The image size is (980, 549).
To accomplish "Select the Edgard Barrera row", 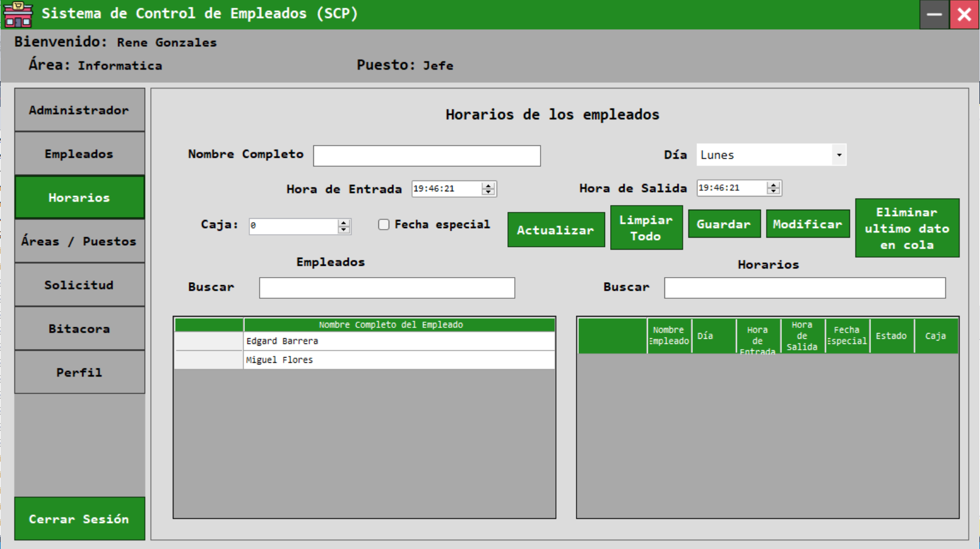I will [x=399, y=341].
